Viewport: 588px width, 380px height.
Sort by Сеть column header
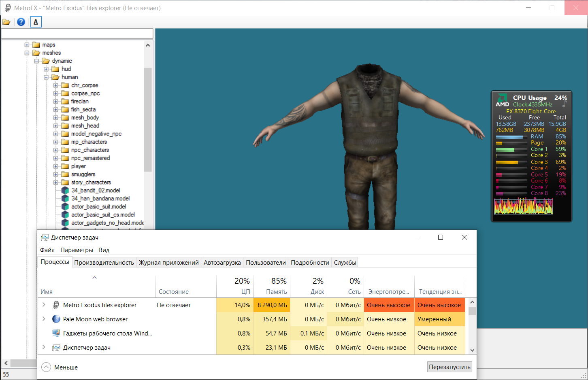point(345,287)
